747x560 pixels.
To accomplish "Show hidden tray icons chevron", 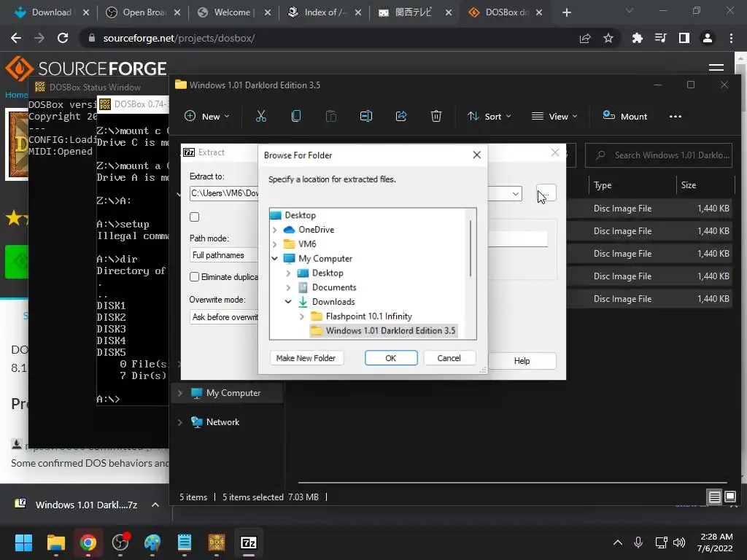I will coord(617,542).
